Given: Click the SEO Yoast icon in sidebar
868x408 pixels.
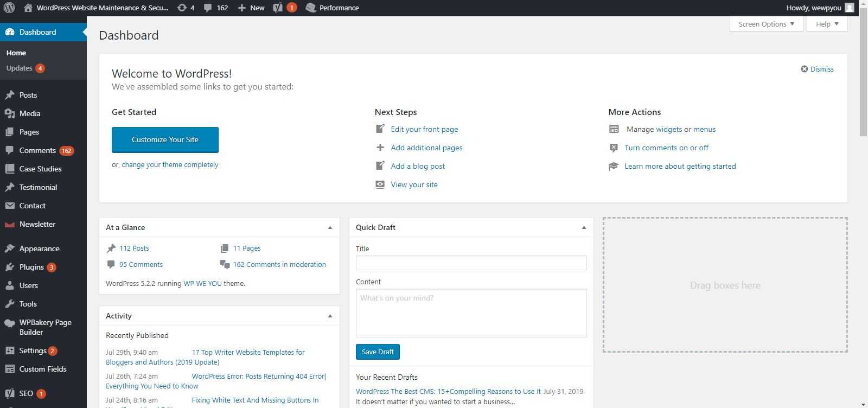Looking at the screenshot, I should pyautogui.click(x=10, y=393).
